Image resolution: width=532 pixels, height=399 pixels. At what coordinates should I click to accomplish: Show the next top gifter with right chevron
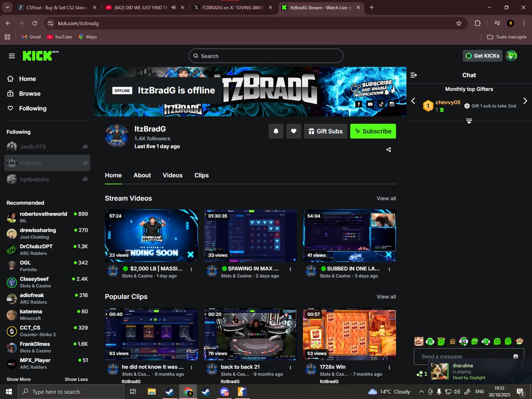tap(525, 101)
